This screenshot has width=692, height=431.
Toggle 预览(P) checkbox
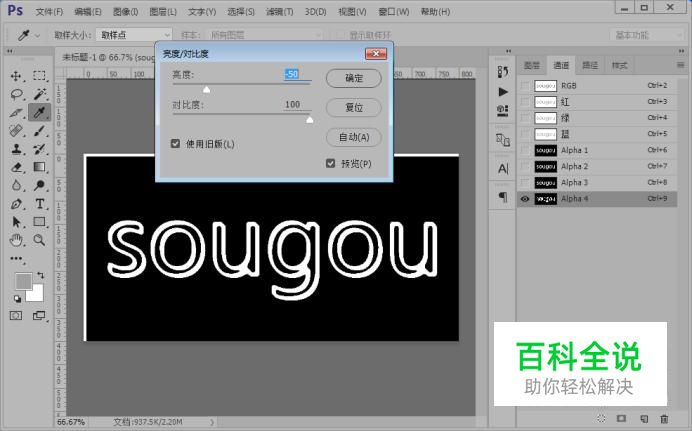point(330,164)
